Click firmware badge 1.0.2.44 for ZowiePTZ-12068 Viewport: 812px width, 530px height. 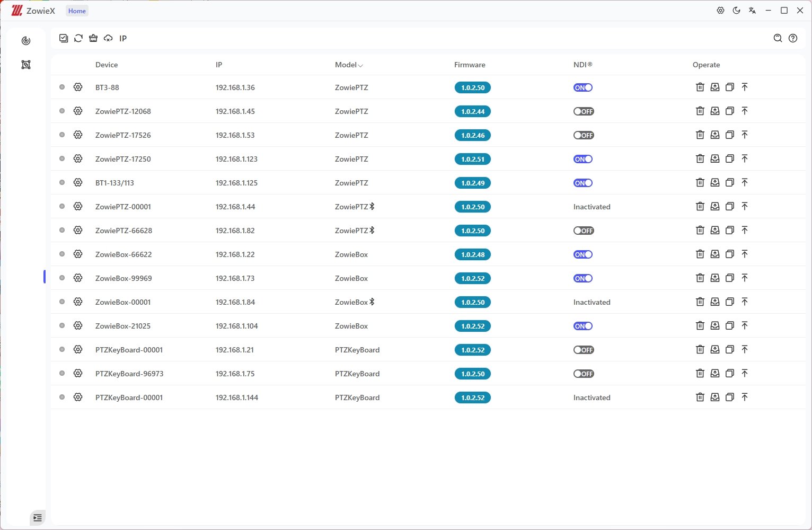[473, 111]
